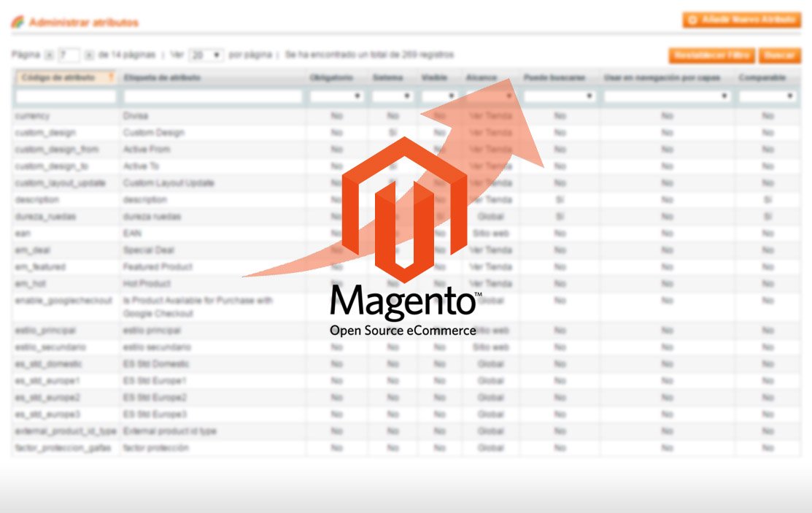
Task: Click the Custom Layout Update attribute label
Action: click(169, 183)
